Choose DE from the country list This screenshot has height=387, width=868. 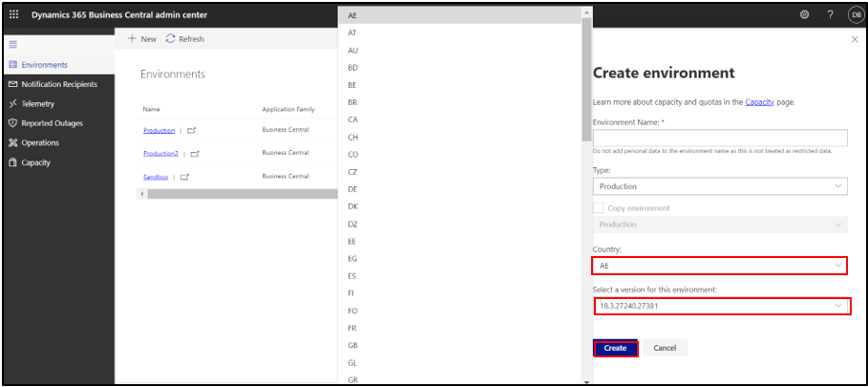(x=460, y=189)
